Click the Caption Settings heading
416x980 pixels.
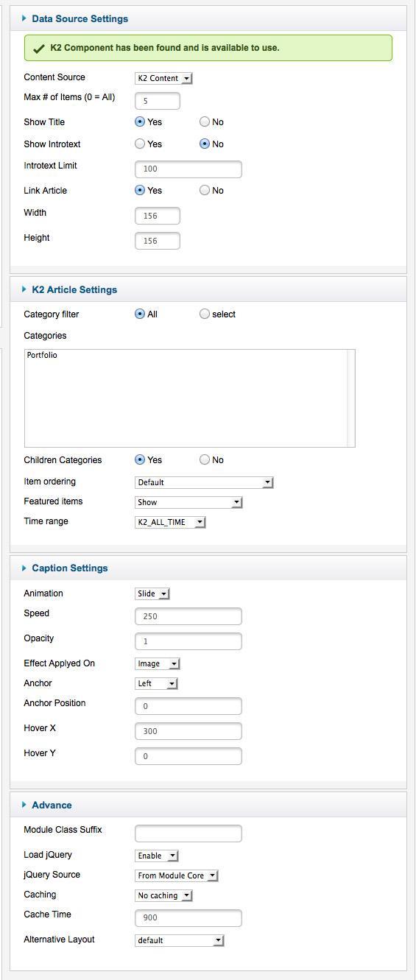point(70,568)
